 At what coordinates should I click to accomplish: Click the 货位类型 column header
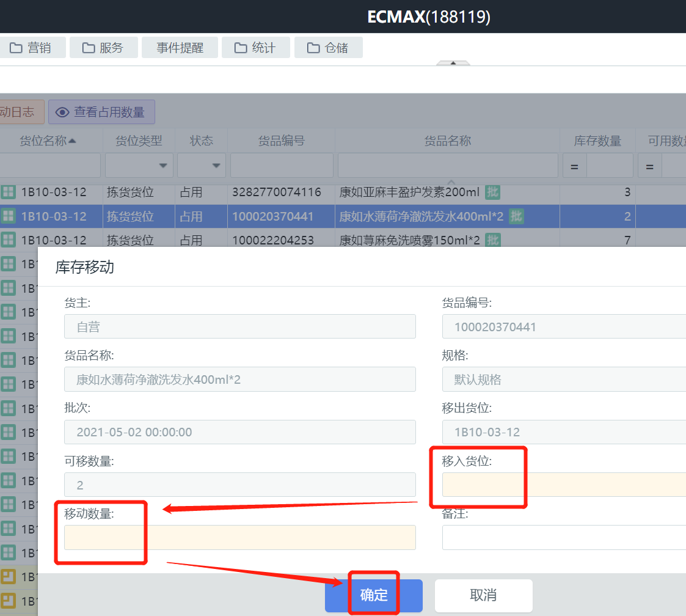pyautogui.click(x=139, y=141)
